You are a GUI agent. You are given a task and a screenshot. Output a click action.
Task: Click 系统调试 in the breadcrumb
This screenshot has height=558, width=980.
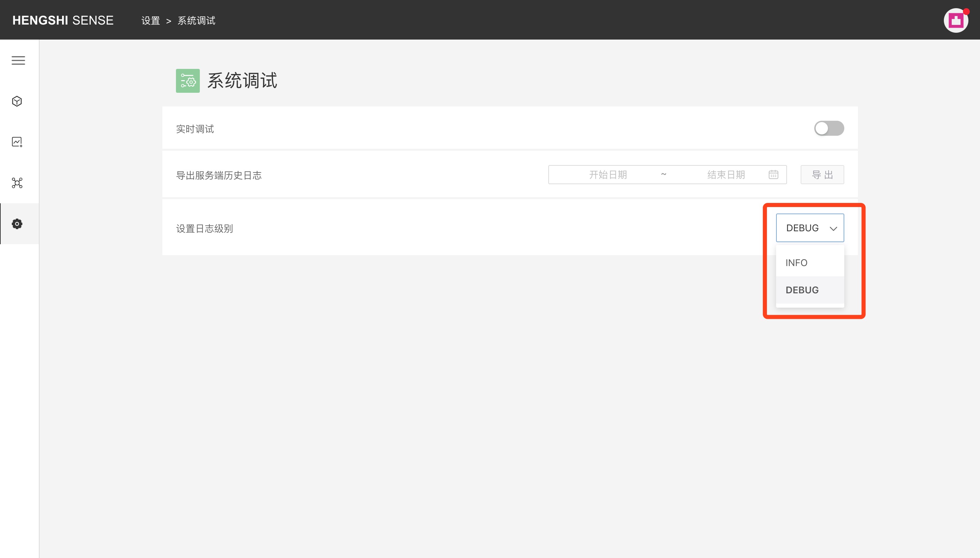click(x=196, y=20)
